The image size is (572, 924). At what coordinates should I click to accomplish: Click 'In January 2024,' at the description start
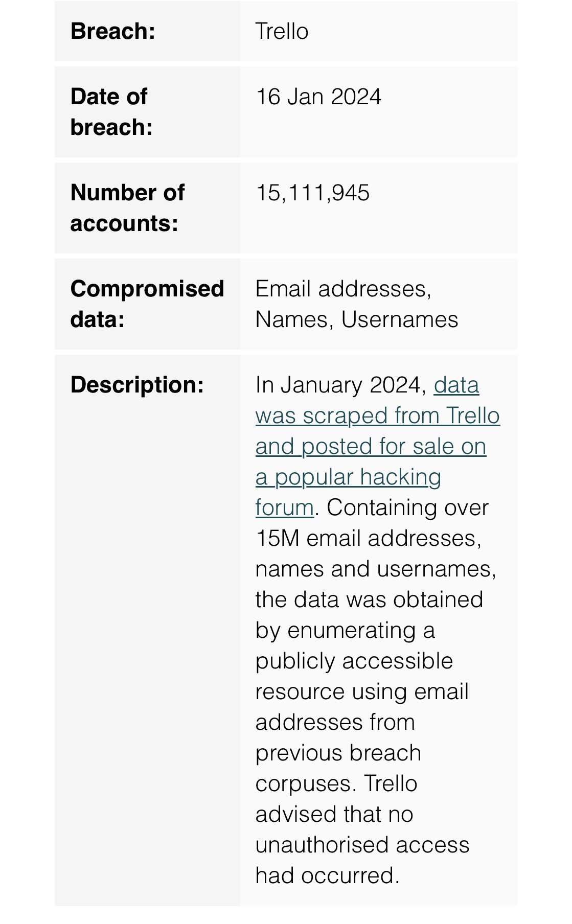pos(341,385)
